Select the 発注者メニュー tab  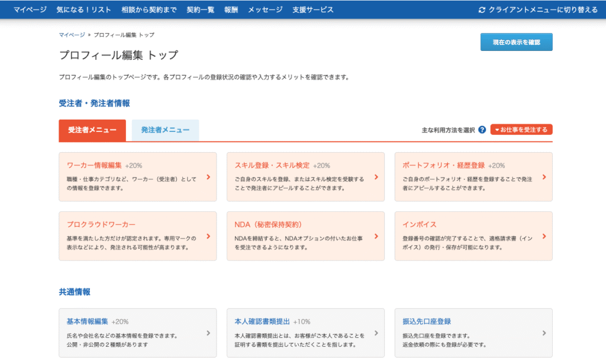pyautogui.click(x=166, y=130)
